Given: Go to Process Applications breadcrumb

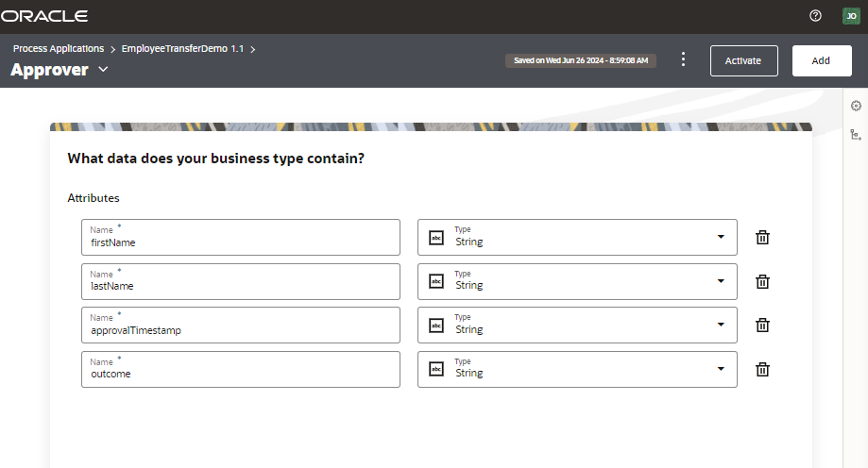Looking at the screenshot, I should click(x=58, y=48).
